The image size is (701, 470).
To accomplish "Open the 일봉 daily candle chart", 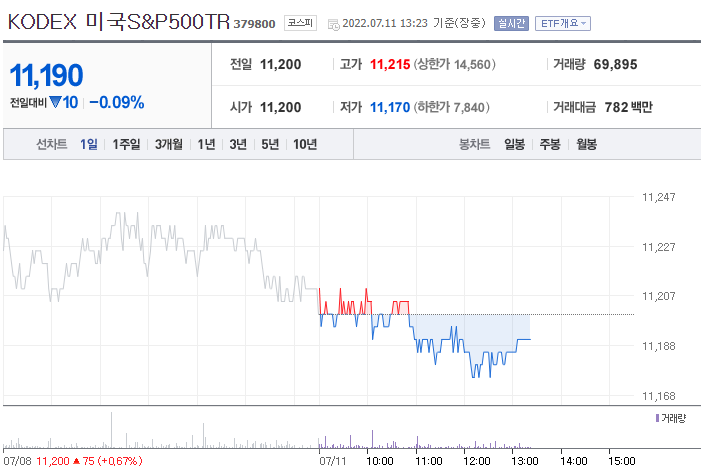I will (515, 144).
